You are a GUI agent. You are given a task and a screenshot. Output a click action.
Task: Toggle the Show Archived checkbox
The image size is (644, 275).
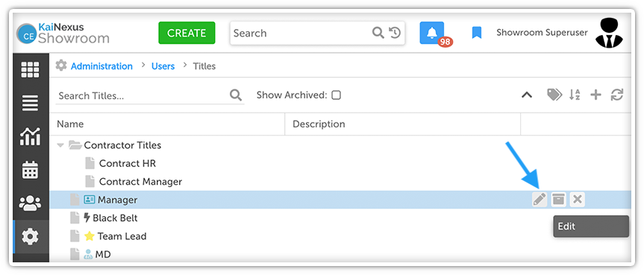point(336,95)
